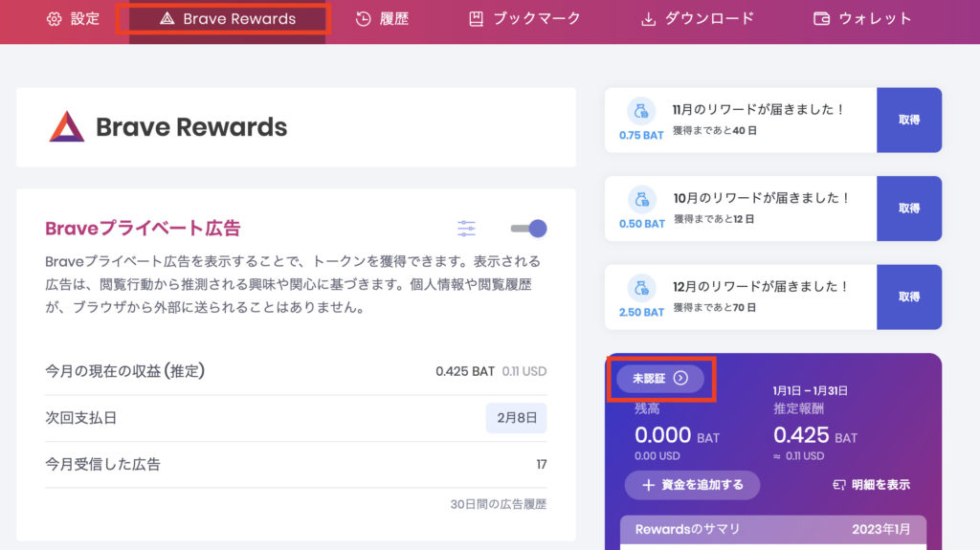
Task: Click the 今月受信した広告 row label
Action: 102,464
